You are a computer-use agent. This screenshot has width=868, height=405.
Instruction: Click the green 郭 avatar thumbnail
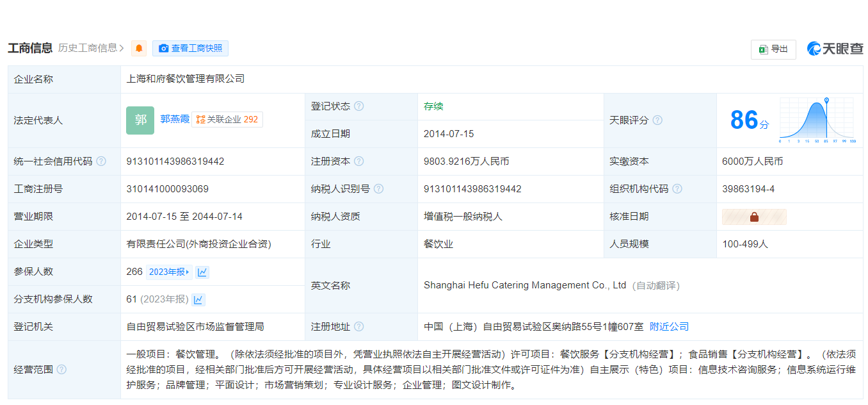click(x=140, y=120)
